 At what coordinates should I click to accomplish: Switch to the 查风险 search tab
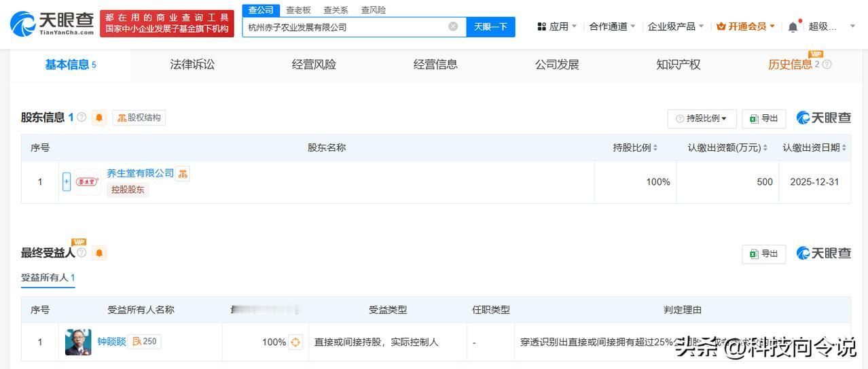pyautogui.click(x=373, y=10)
